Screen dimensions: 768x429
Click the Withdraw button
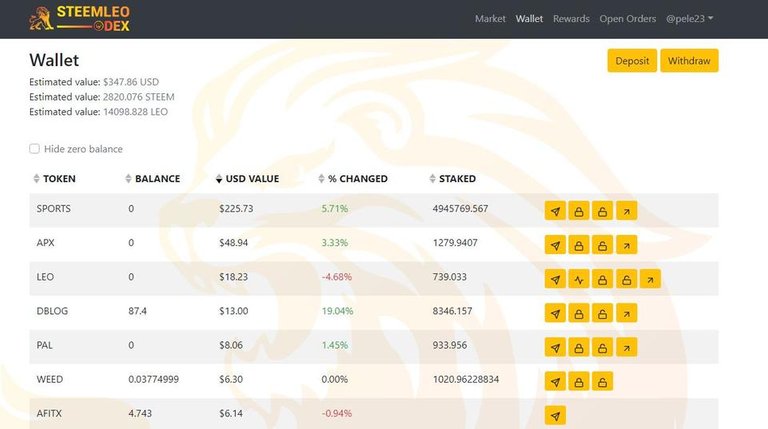coord(689,61)
